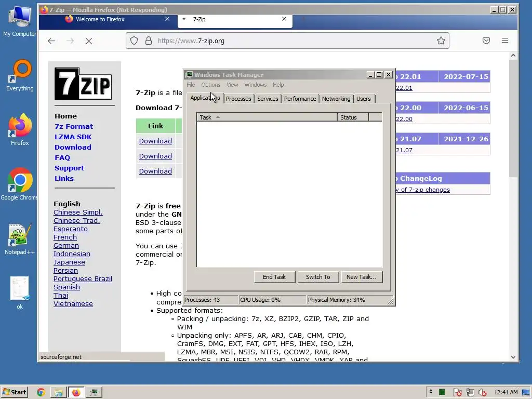Image resolution: width=532 pixels, height=399 pixels.
Task: Click the Firefox page scroll down arrow
Action: tap(513, 357)
